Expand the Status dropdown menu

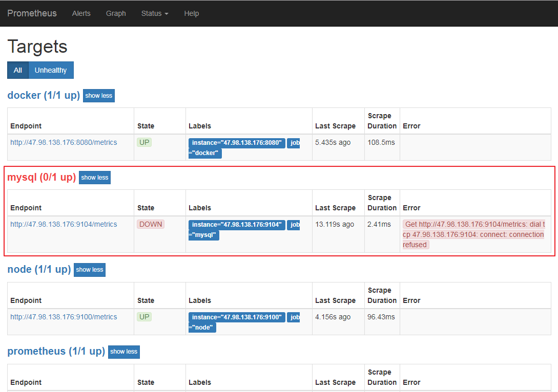click(x=155, y=13)
